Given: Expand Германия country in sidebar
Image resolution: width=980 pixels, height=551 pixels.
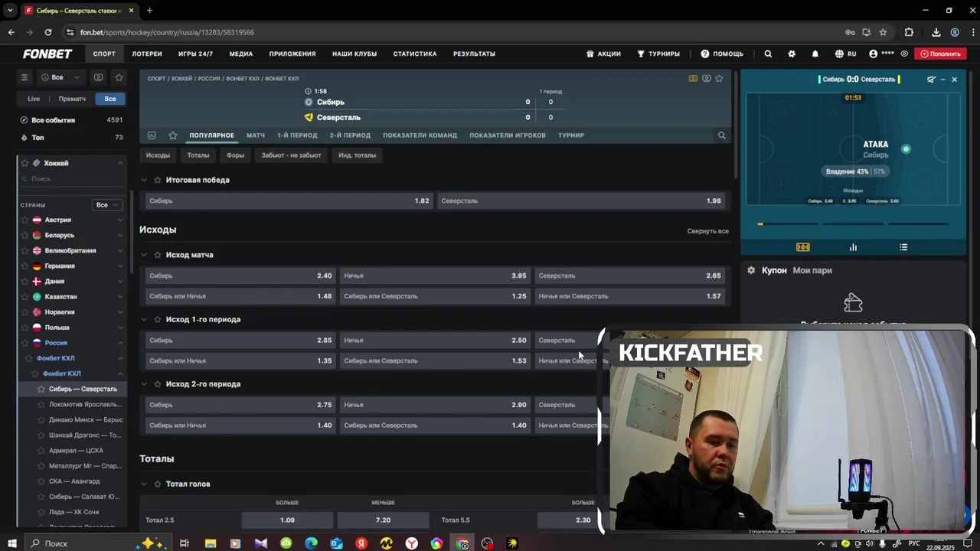Looking at the screenshot, I should 120,266.
